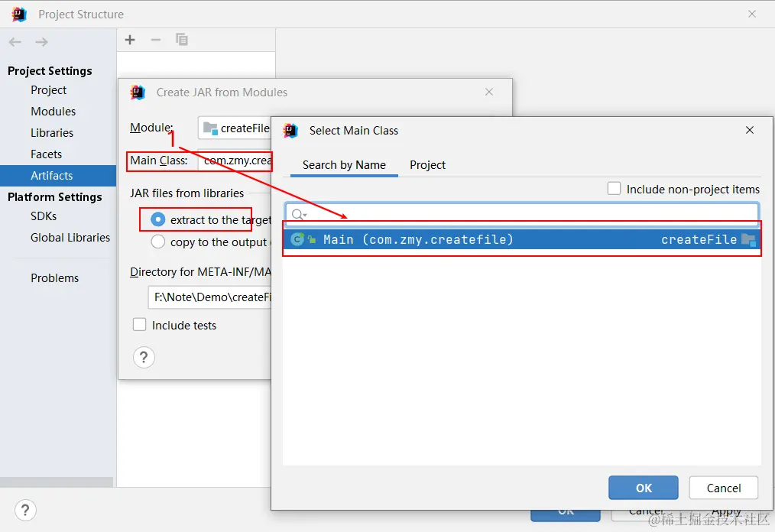The image size is (775, 532).
Task: Click the Add (+) artifact toolbar icon
Action: click(130, 40)
